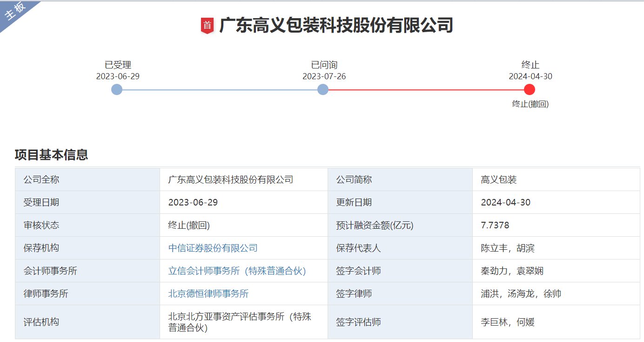This screenshot has height=342, width=644.
Task: Click the 2023-07-26 date above the timeline
Action: (324, 76)
